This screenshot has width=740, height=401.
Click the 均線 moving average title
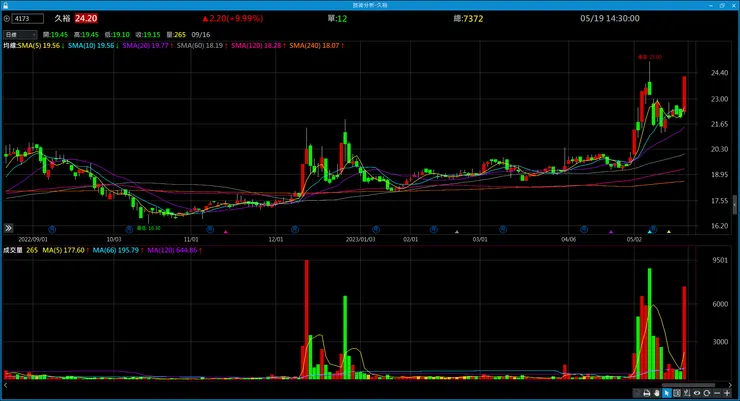(10, 46)
